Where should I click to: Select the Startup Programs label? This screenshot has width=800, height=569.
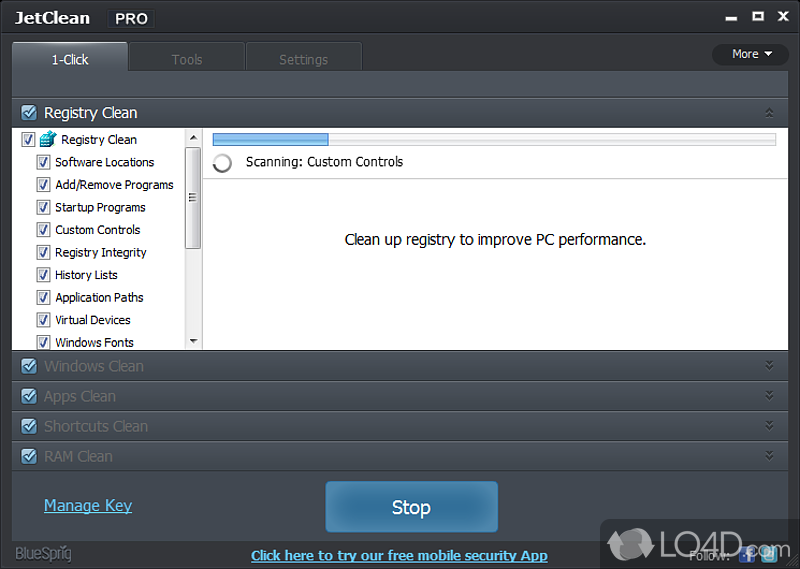pyautogui.click(x=100, y=207)
